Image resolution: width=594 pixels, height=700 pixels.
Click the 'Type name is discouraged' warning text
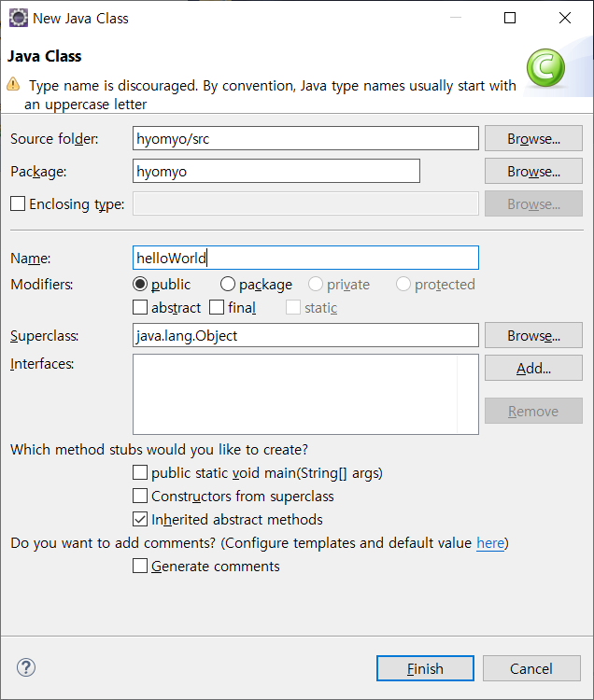(x=270, y=94)
